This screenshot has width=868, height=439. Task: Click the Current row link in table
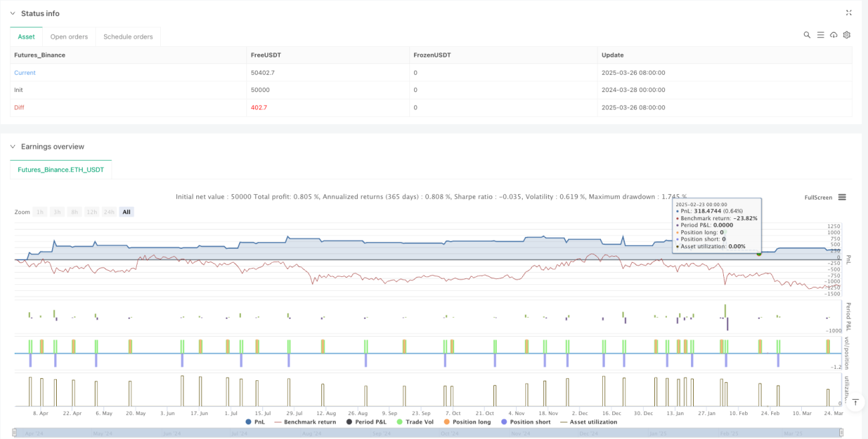[25, 73]
